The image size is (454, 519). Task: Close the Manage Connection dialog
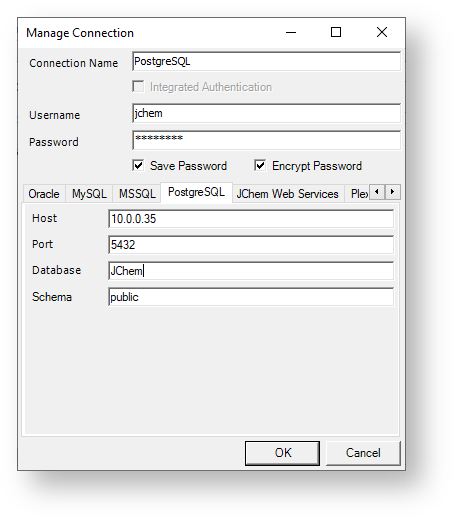click(382, 33)
